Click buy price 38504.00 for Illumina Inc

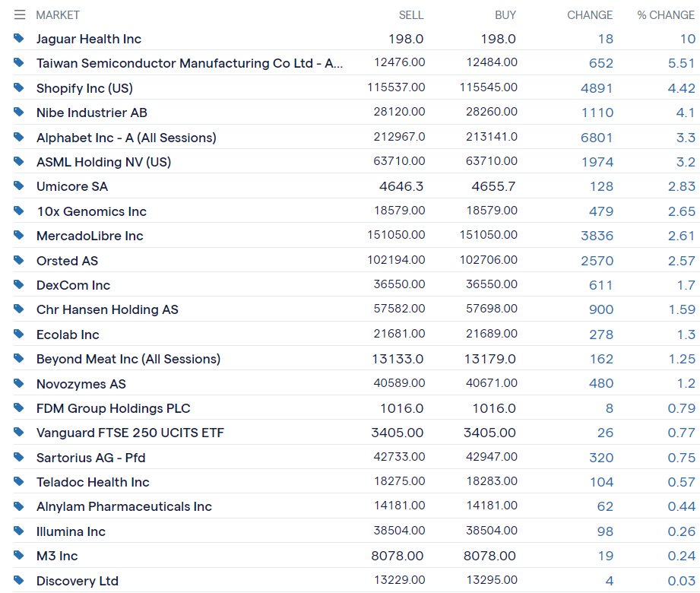tap(492, 531)
